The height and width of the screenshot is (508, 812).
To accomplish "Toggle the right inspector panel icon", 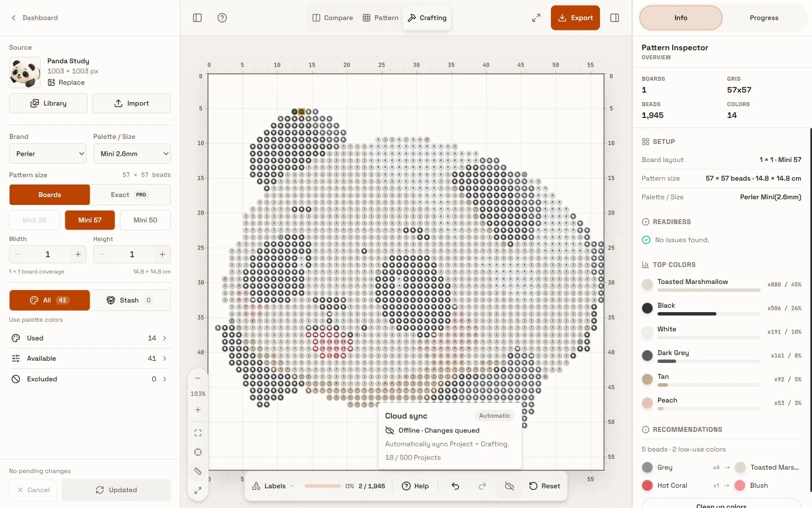I will click(615, 18).
